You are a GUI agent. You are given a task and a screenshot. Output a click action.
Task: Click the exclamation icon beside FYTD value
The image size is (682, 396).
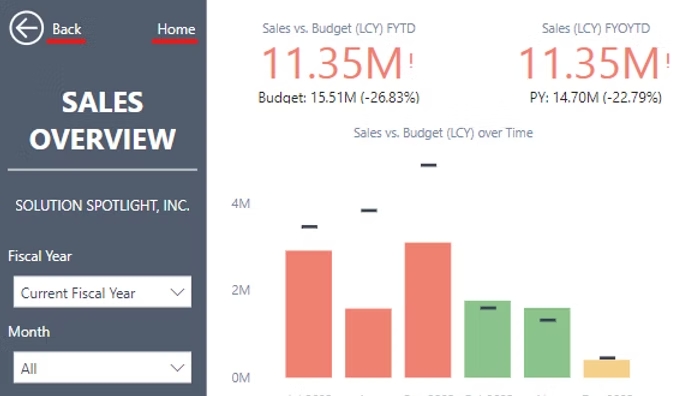coord(411,60)
